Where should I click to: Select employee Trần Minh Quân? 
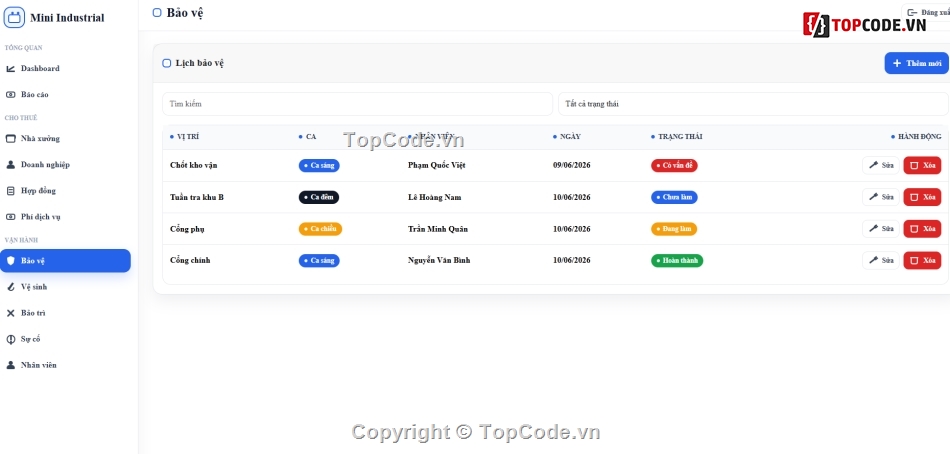click(438, 229)
